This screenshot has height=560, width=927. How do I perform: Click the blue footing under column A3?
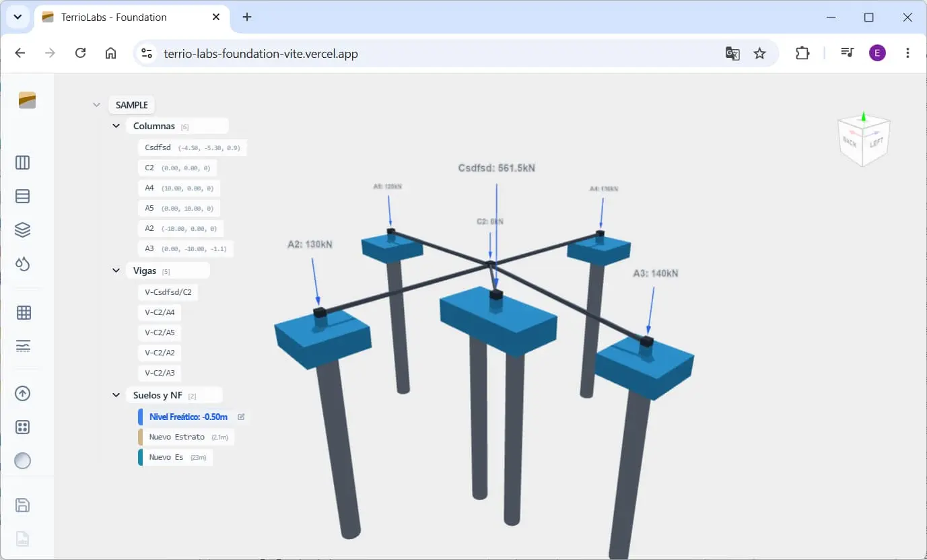coord(644,368)
